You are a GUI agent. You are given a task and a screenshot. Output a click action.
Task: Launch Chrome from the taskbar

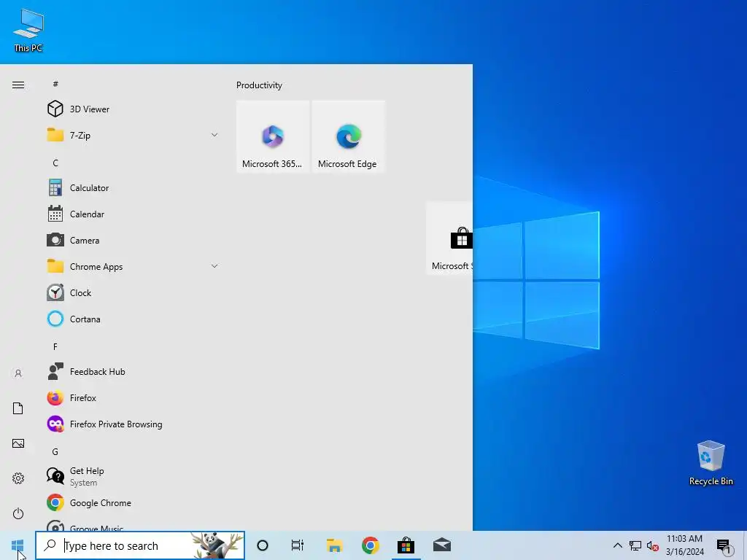(370, 545)
